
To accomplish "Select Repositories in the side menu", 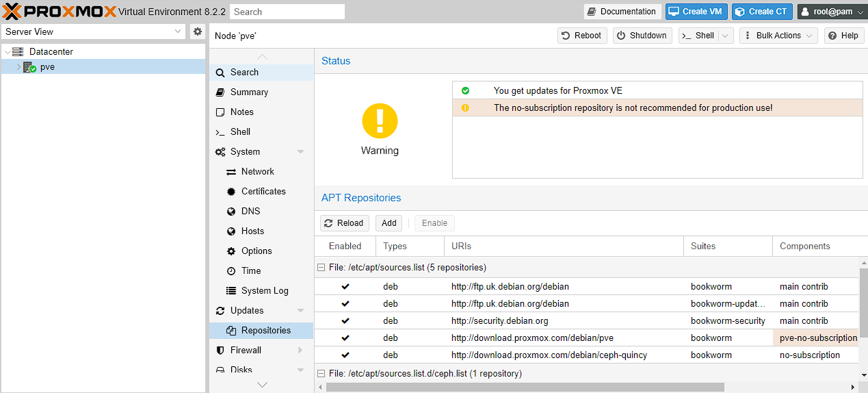I will pyautogui.click(x=265, y=331).
